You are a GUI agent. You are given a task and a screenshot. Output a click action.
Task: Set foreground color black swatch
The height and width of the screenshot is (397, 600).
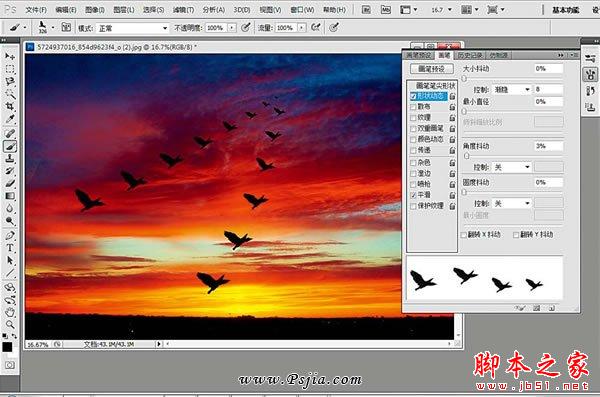point(7,347)
